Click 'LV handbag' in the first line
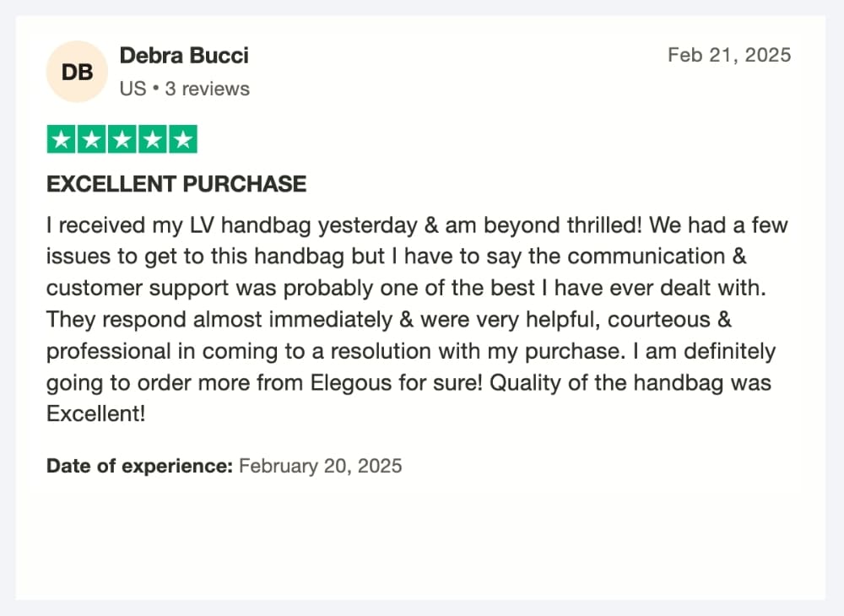 pos(251,225)
